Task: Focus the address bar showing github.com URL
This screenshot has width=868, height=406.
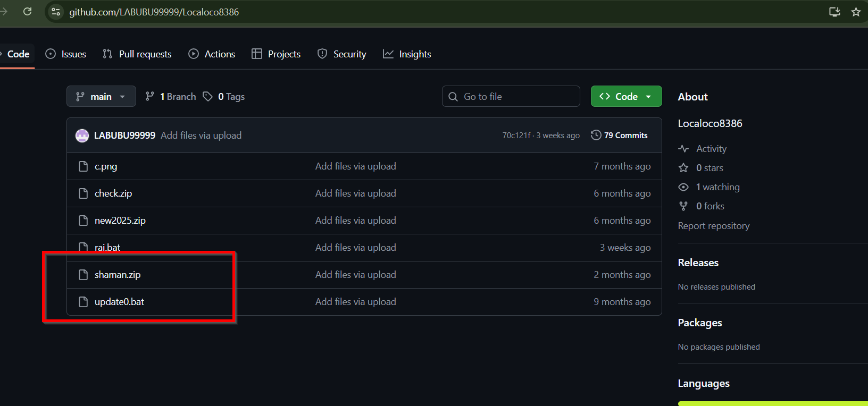Action: pyautogui.click(x=436, y=12)
